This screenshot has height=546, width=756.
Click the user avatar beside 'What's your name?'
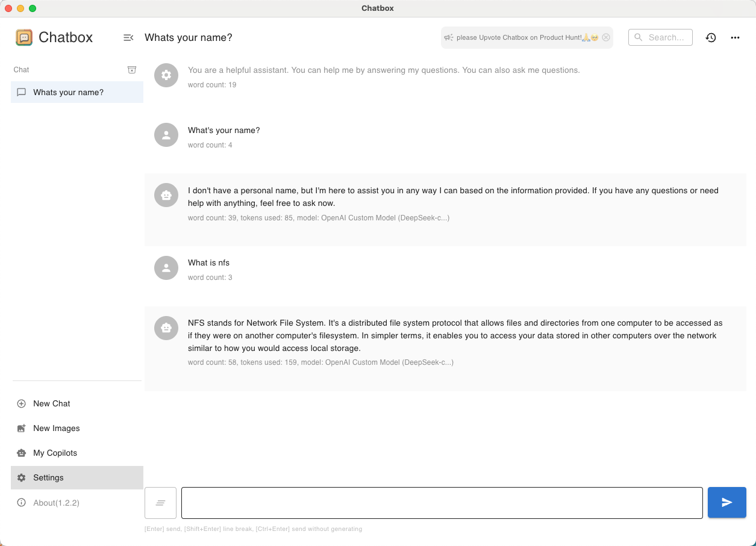[x=166, y=135]
